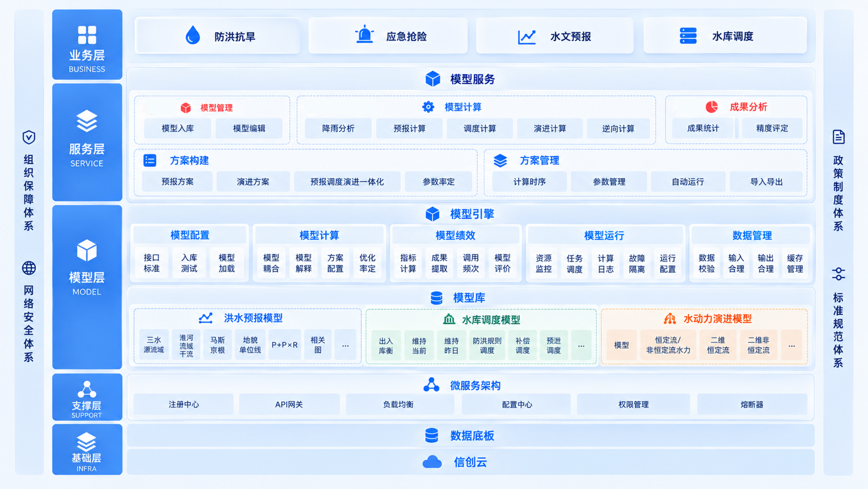Click the 预报调度演进一体化 box

coord(347,182)
